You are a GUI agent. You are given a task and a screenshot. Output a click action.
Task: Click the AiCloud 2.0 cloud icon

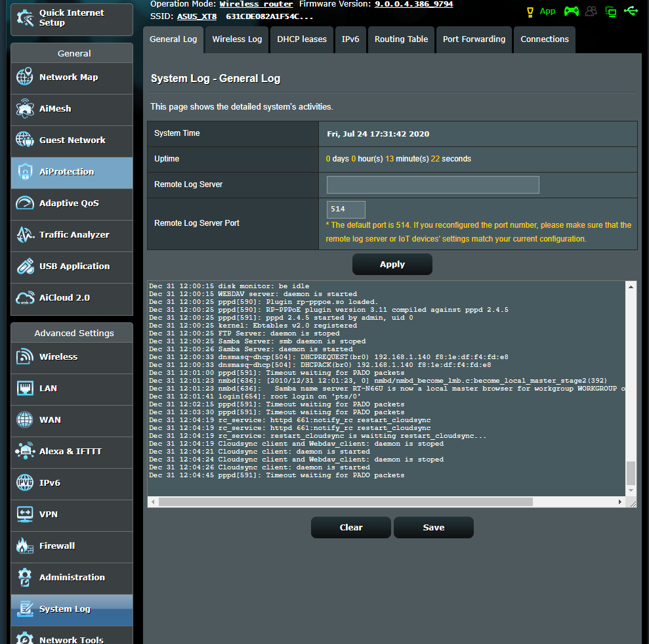pyautogui.click(x=25, y=297)
